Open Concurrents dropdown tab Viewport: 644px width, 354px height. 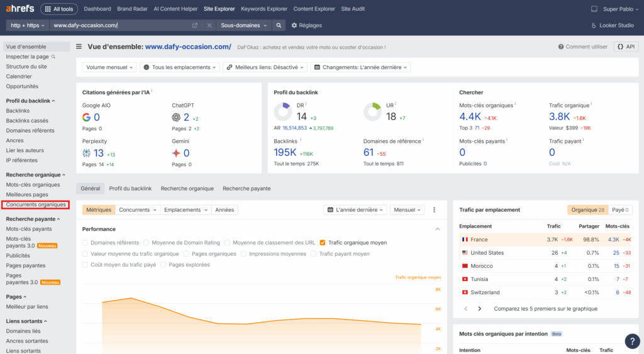[x=138, y=210]
